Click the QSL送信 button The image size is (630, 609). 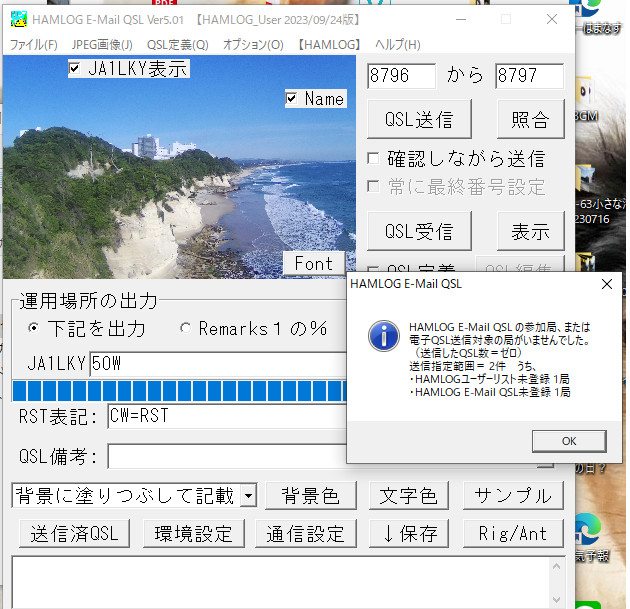click(x=419, y=120)
